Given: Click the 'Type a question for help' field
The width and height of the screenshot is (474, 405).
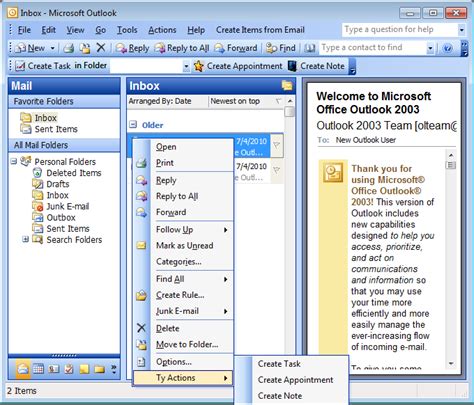Looking at the screenshot, I should 400,30.
